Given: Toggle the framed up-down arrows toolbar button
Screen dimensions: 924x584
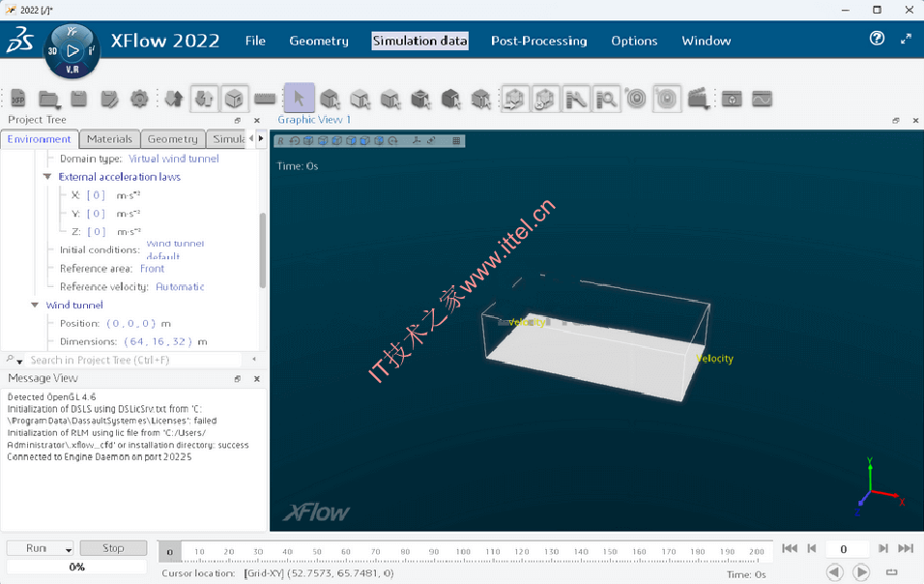Looking at the screenshot, I should (204, 99).
